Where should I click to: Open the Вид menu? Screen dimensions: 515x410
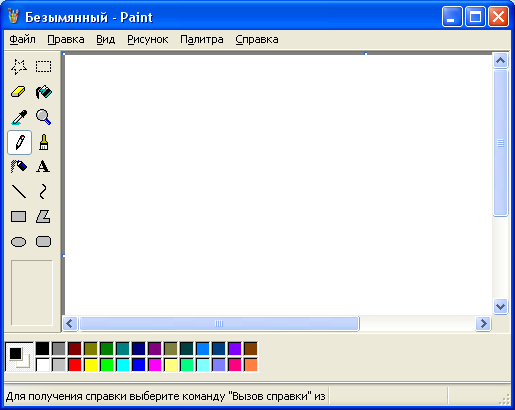pos(106,39)
